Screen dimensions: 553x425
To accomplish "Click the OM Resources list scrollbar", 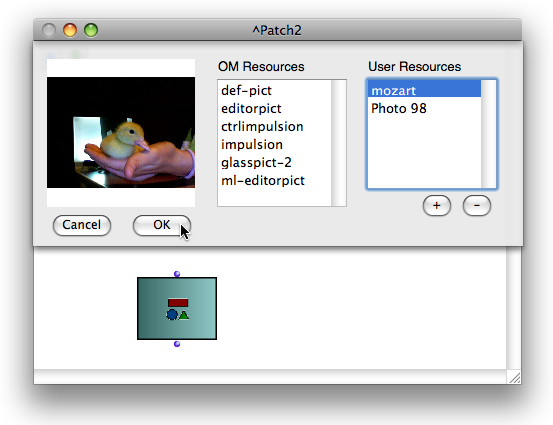I will (339, 143).
